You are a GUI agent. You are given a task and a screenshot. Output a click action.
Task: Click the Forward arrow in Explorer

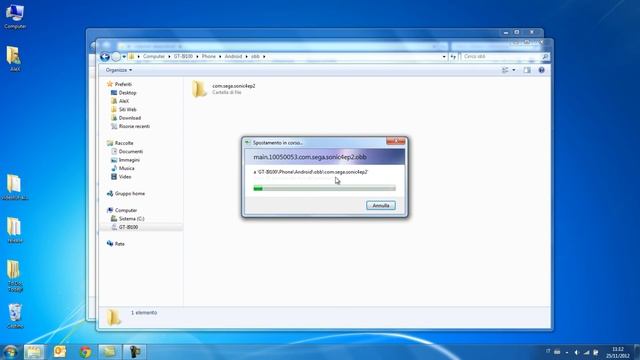point(116,57)
